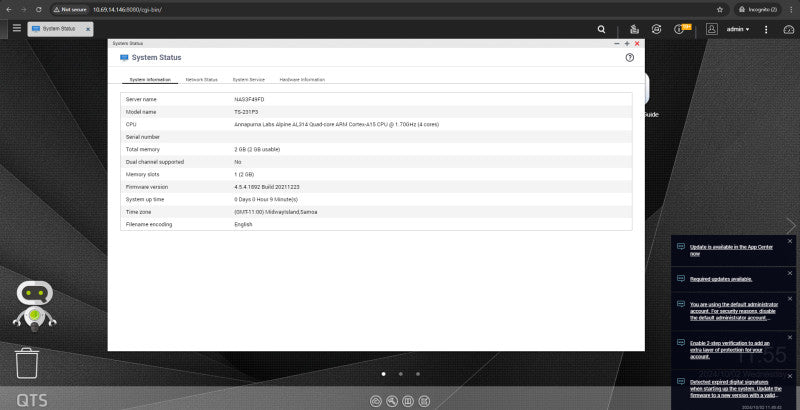Click the Not secure site info badge
The height and width of the screenshot is (410, 800).
(x=70, y=10)
